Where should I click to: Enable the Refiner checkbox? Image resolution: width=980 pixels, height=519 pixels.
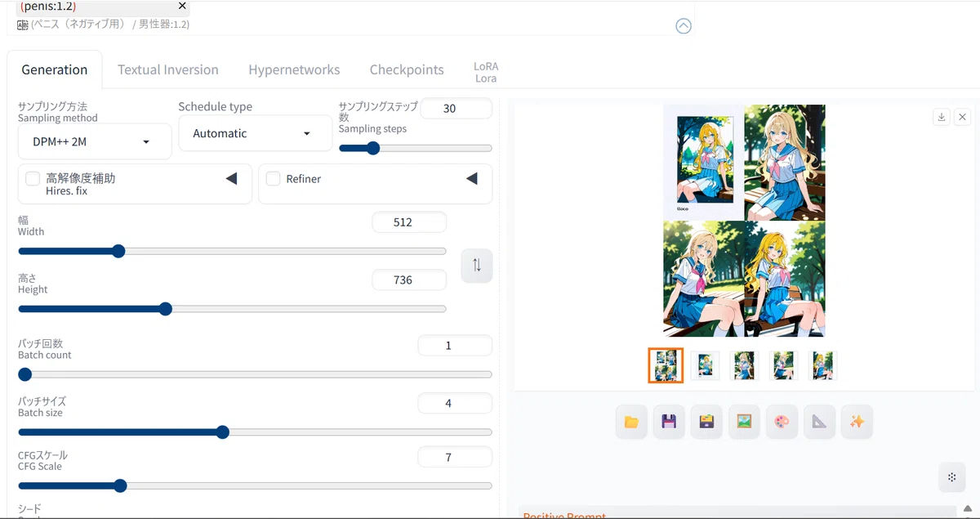coord(273,178)
